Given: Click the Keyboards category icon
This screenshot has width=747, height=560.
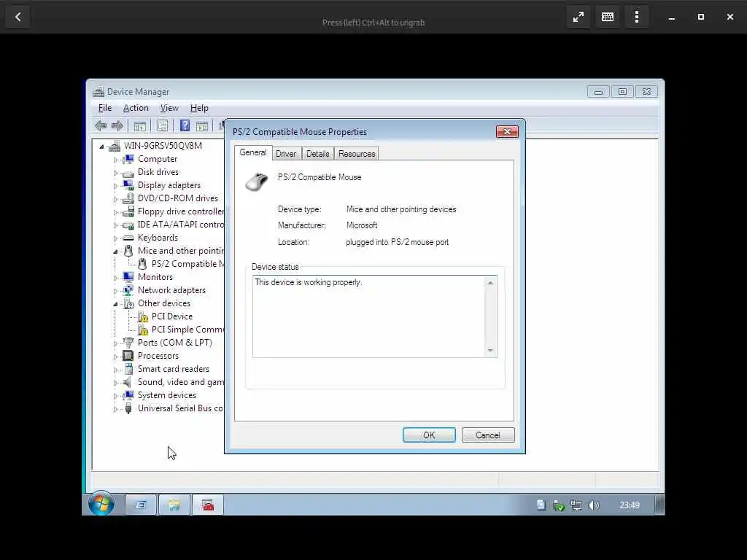Looking at the screenshot, I should tap(128, 238).
